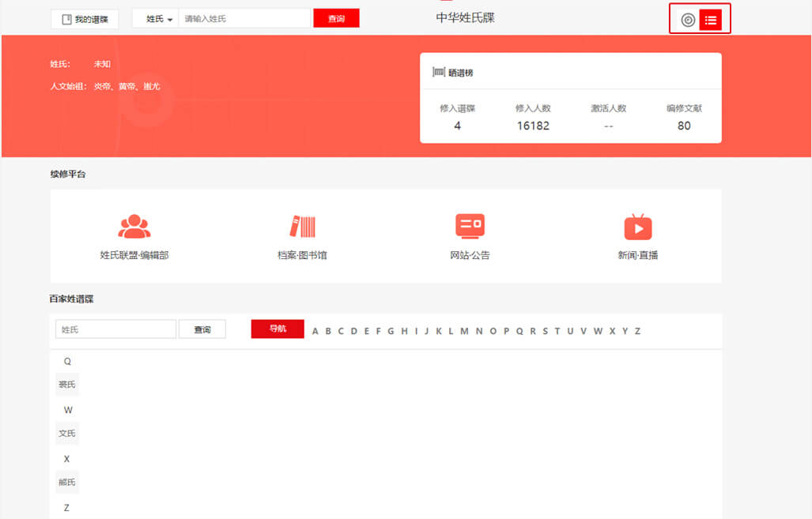This screenshot has height=519, width=812.
Task: Select letter Z in alphabet navigation
Action: [x=637, y=331]
